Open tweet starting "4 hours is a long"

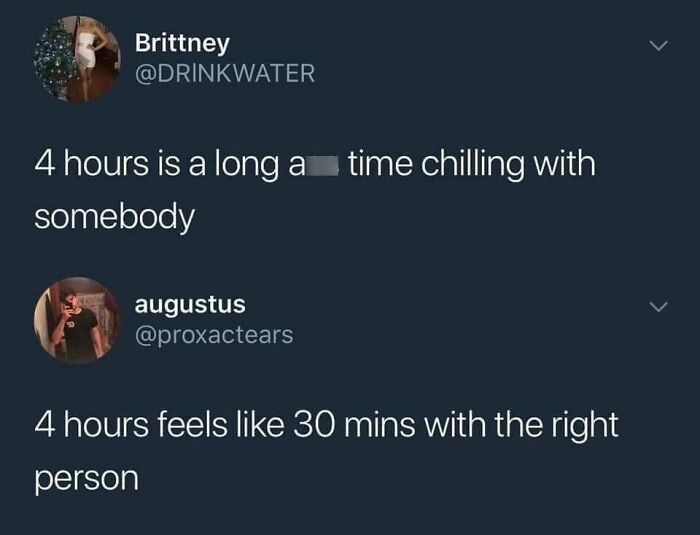point(315,190)
